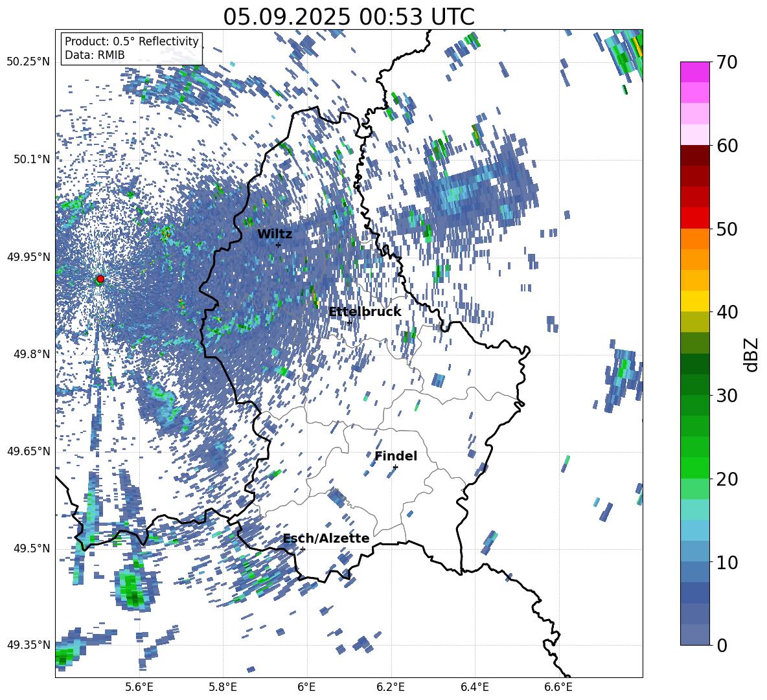Image resolution: width=767 pixels, height=700 pixels.
Task: Click the 60 dBZ colorbar tick label
Action: click(x=727, y=146)
